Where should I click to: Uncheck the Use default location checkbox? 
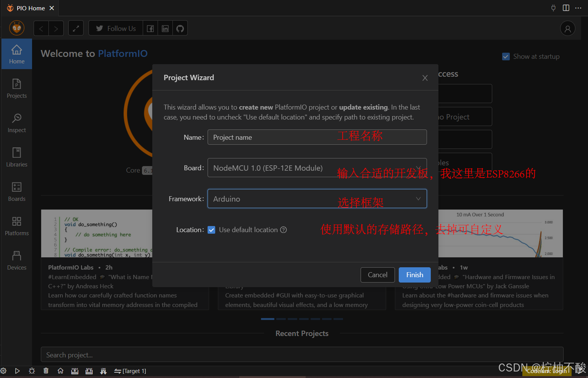pyautogui.click(x=211, y=230)
